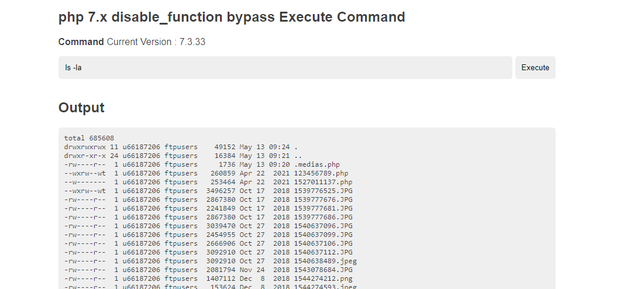Click the 1540637106.JPG filename
Image resolution: width=644 pixels, height=289 pixels.
(x=323, y=243)
